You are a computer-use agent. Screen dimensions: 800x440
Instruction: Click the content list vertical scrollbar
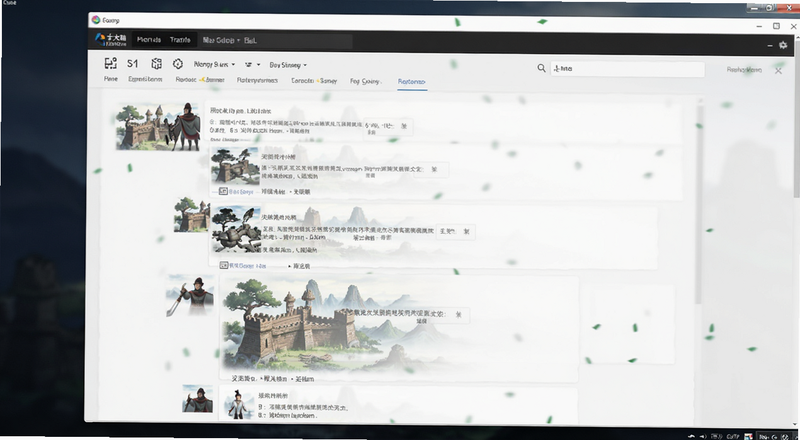coord(698,204)
